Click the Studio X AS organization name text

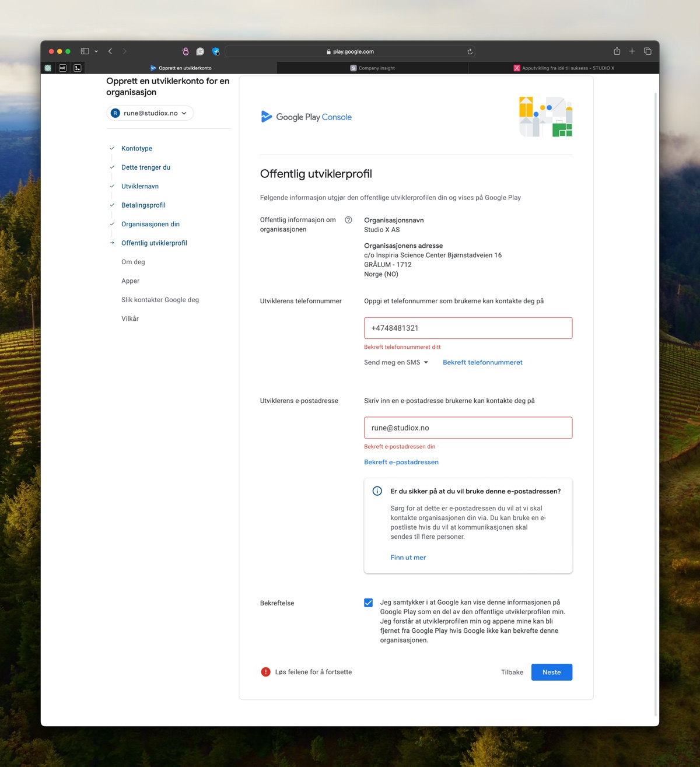tap(382, 230)
